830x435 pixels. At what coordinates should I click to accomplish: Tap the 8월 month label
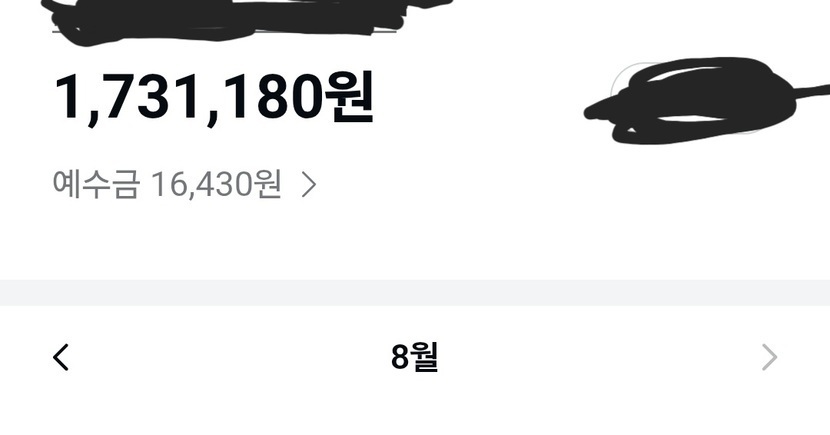coord(414,357)
